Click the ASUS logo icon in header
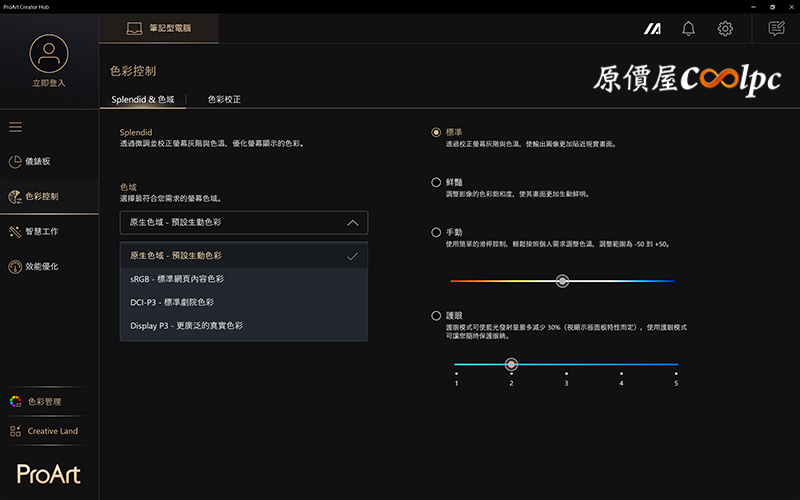Image resolution: width=800 pixels, height=500 pixels. [x=652, y=29]
